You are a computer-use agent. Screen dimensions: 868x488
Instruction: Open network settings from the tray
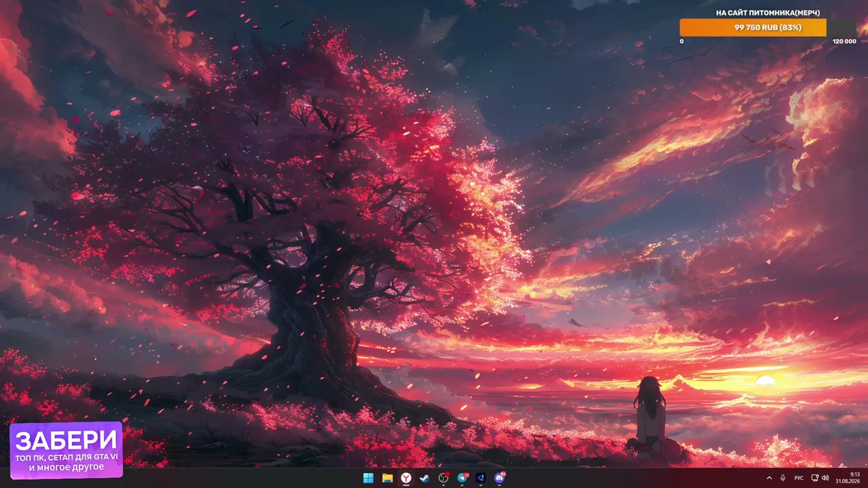pos(815,478)
